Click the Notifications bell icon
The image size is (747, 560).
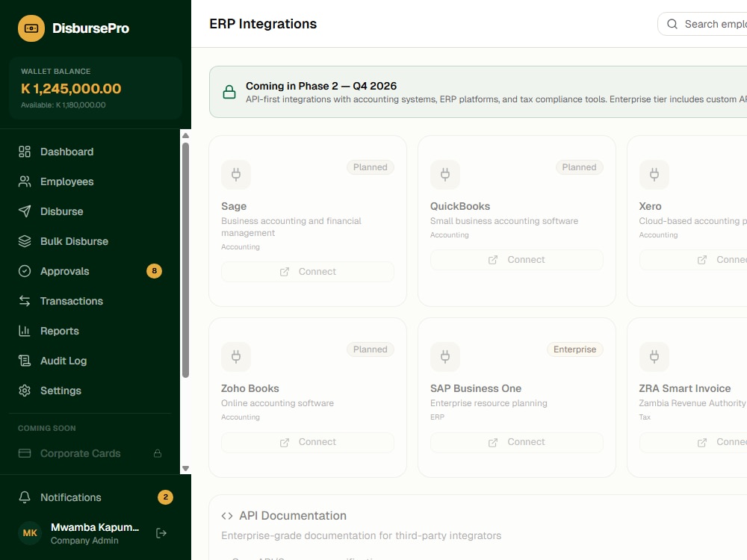click(25, 497)
